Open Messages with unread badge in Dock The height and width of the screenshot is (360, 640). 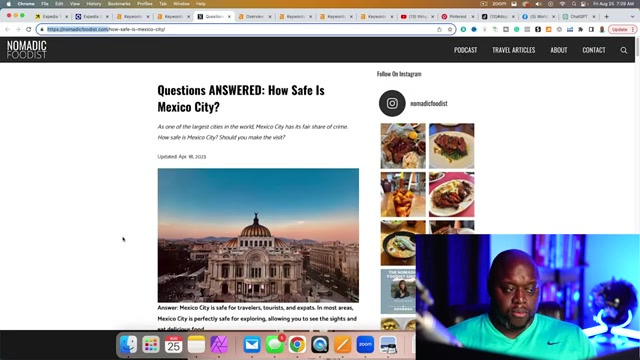(275, 345)
